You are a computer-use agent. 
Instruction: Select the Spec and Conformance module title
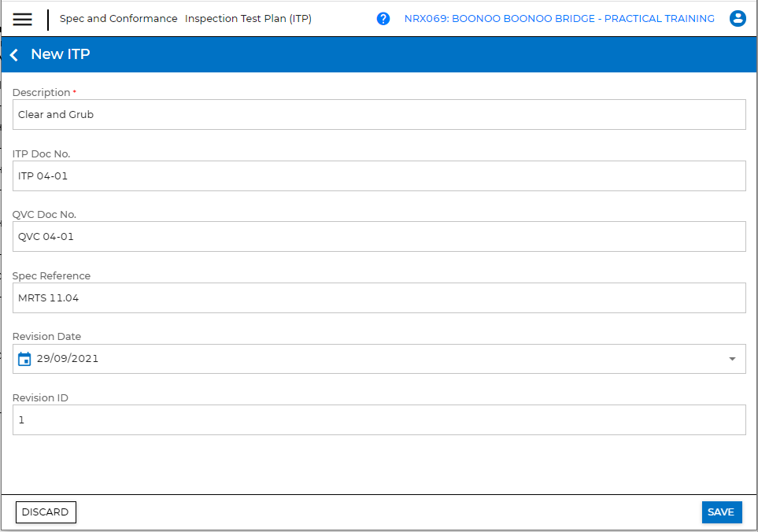(118, 19)
